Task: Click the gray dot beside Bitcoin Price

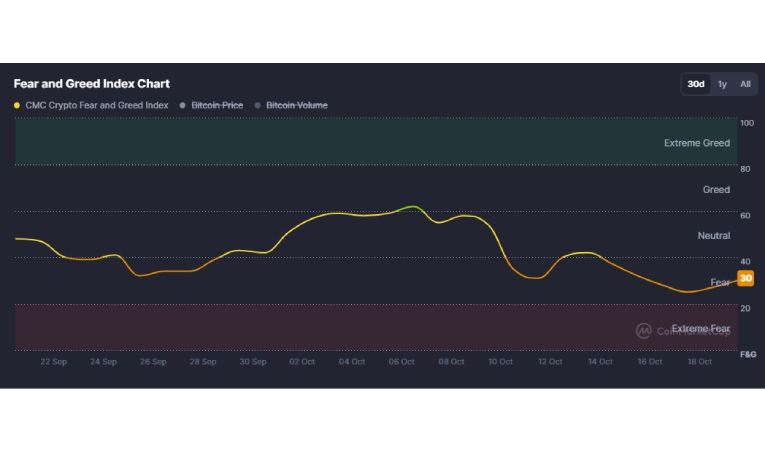Action: point(182,105)
